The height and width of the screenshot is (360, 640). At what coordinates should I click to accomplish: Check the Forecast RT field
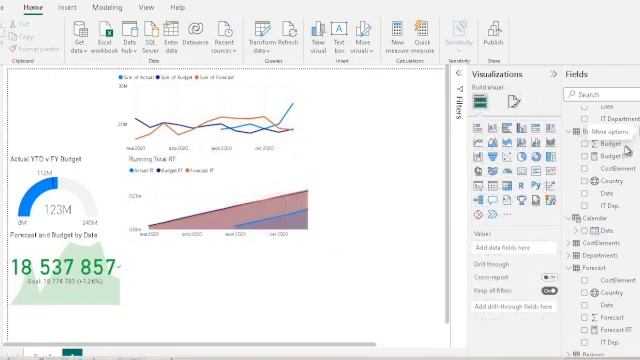[584, 330]
